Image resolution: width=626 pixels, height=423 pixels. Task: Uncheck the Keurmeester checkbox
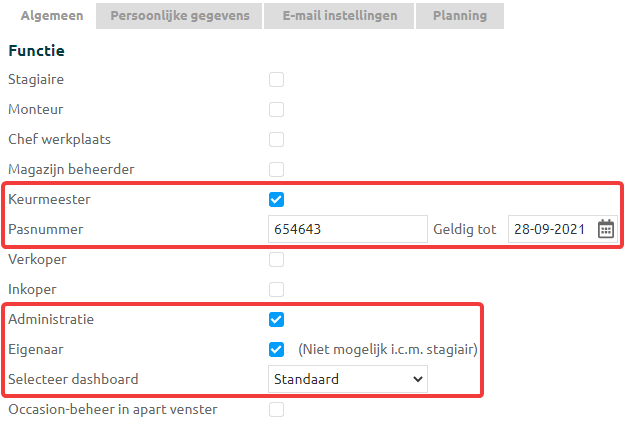(x=277, y=199)
